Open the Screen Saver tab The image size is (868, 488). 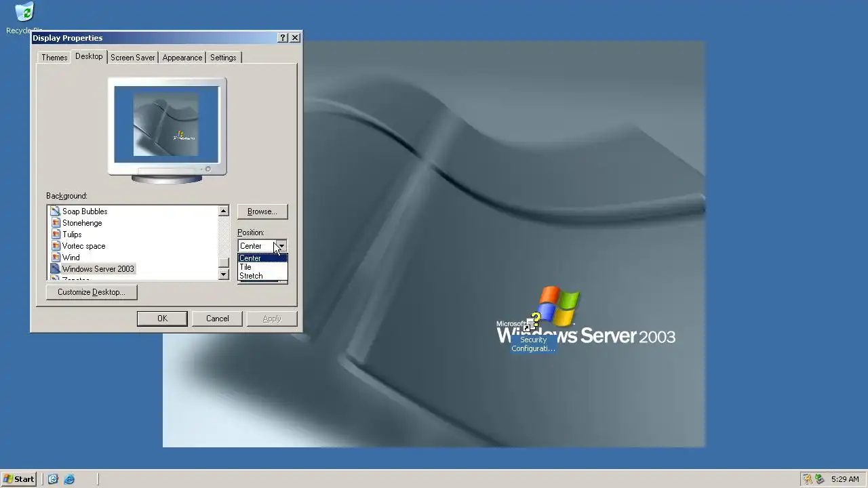click(133, 58)
